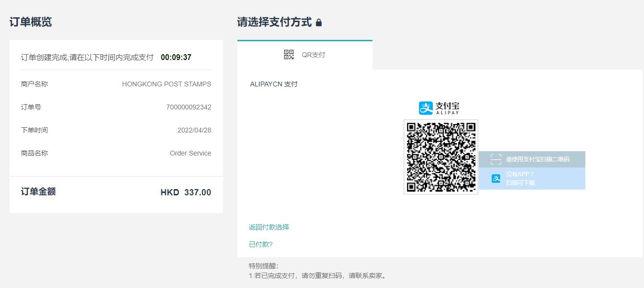
Task: Click the large Alipay payment QR code
Action: pyautogui.click(x=441, y=157)
